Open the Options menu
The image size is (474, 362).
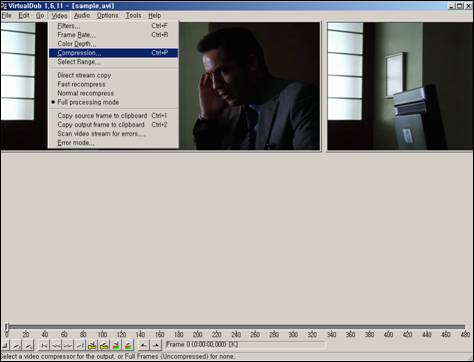pyautogui.click(x=107, y=15)
